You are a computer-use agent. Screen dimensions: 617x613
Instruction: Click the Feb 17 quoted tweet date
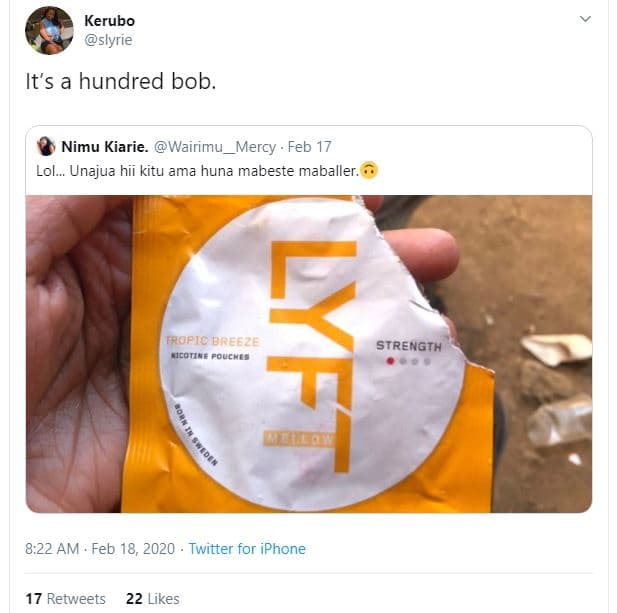(309, 147)
